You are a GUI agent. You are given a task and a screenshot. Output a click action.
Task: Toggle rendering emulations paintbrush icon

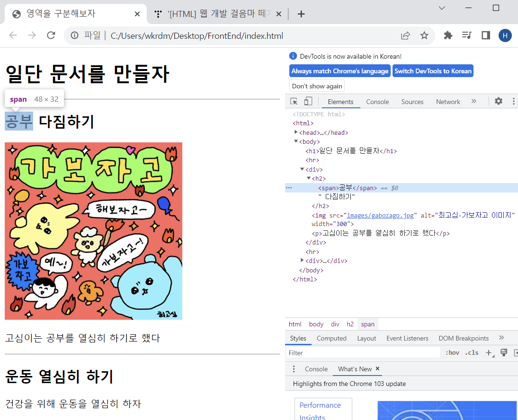click(x=504, y=353)
